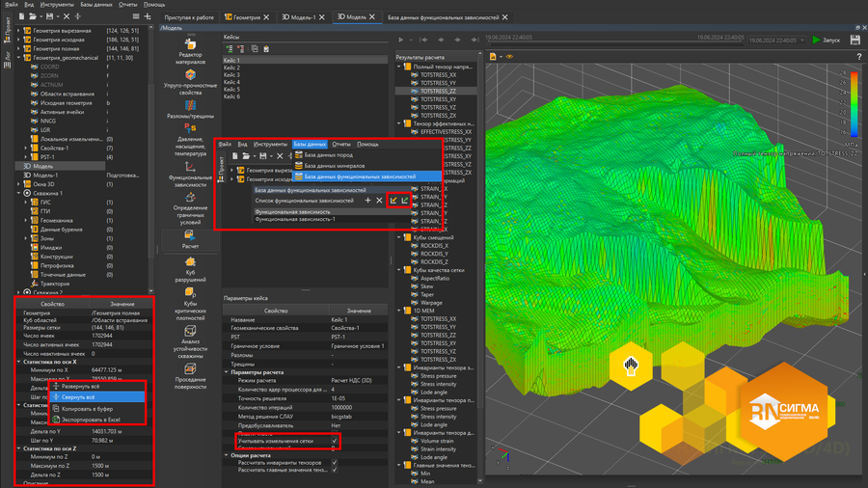Click the Проседание поверхности icon
This screenshot has width=868, height=488.
pos(190,367)
